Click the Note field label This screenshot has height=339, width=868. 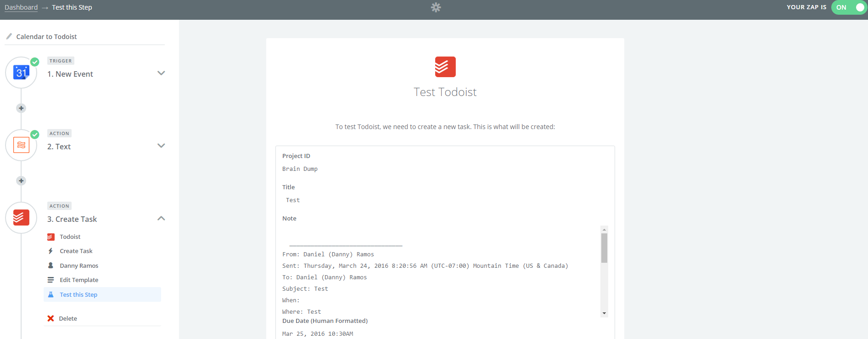tap(289, 219)
